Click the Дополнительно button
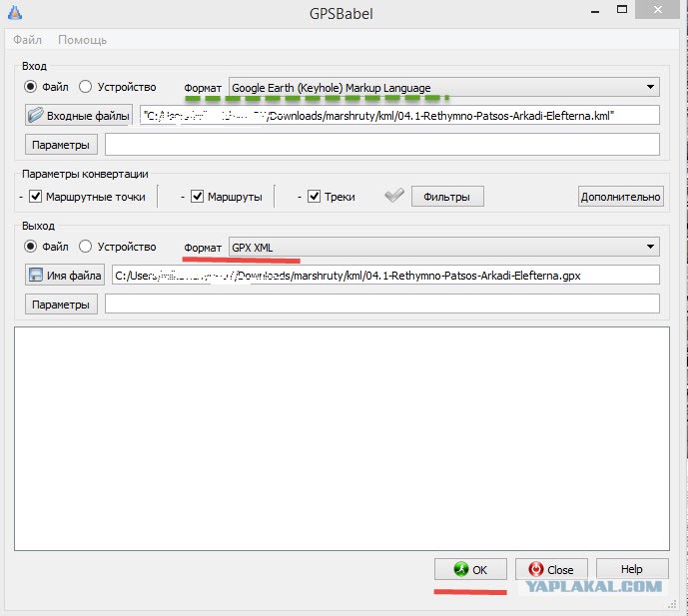This screenshot has height=616, width=688. click(x=621, y=196)
